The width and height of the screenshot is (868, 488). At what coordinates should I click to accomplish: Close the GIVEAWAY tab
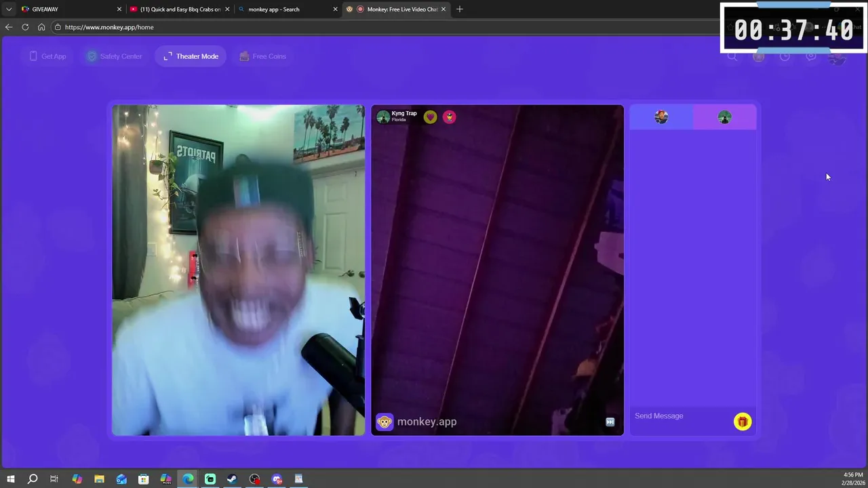click(119, 9)
